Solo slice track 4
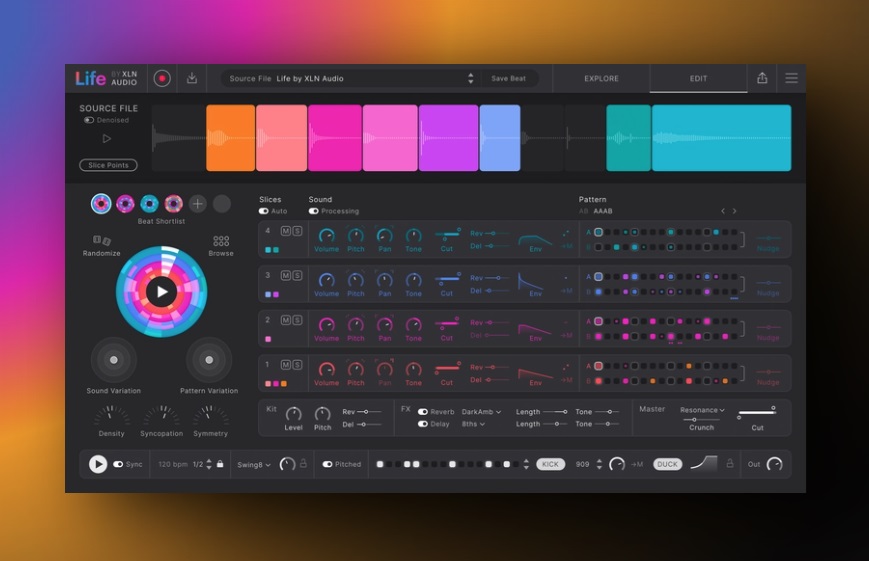Image resolution: width=869 pixels, height=561 pixels. point(298,231)
